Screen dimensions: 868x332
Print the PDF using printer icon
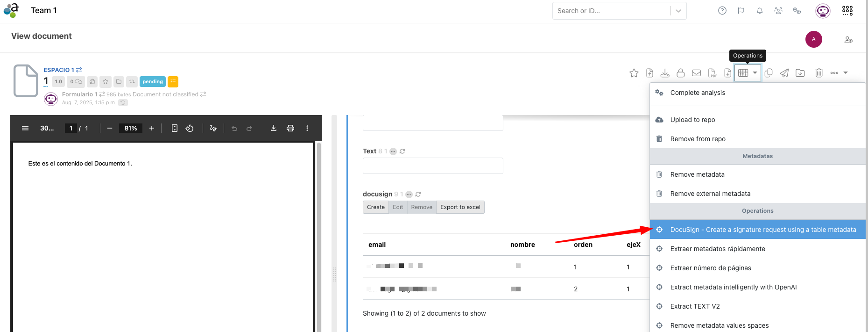click(x=290, y=128)
